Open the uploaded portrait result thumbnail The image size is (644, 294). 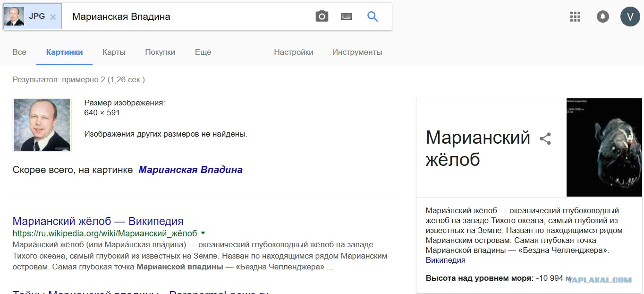click(42, 125)
